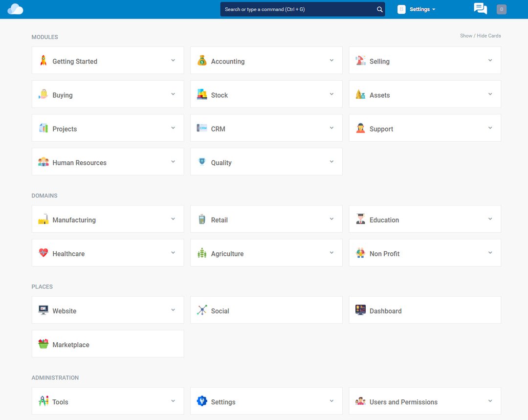Click the notification count badge
Screen dimensions: 528x420
(x=501, y=9)
